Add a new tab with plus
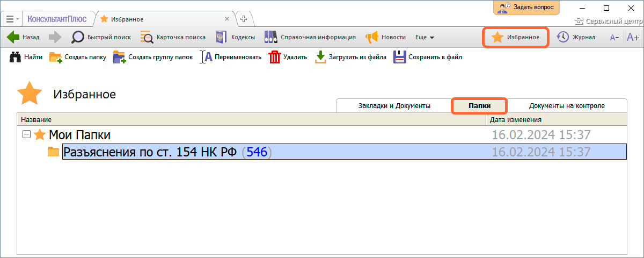Image resolution: width=644 pixels, height=258 pixels. (244, 19)
